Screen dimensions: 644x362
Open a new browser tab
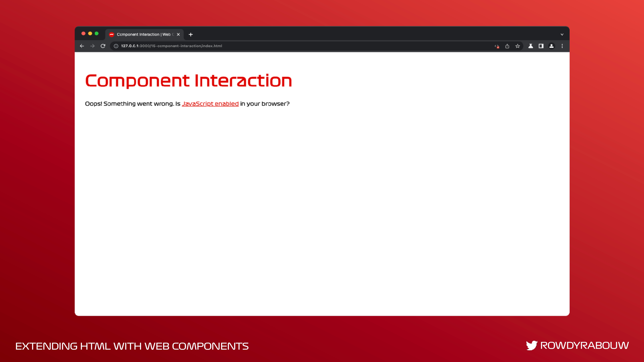[x=191, y=34]
